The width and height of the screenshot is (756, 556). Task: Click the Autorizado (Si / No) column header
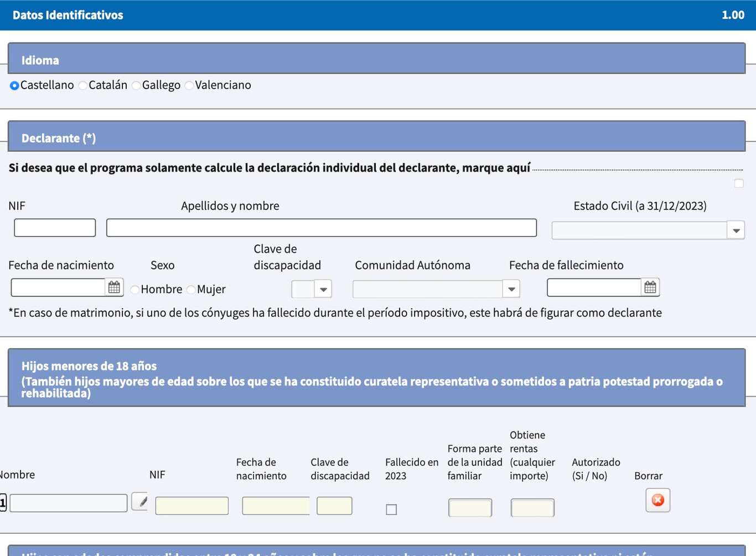coord(596,469)
